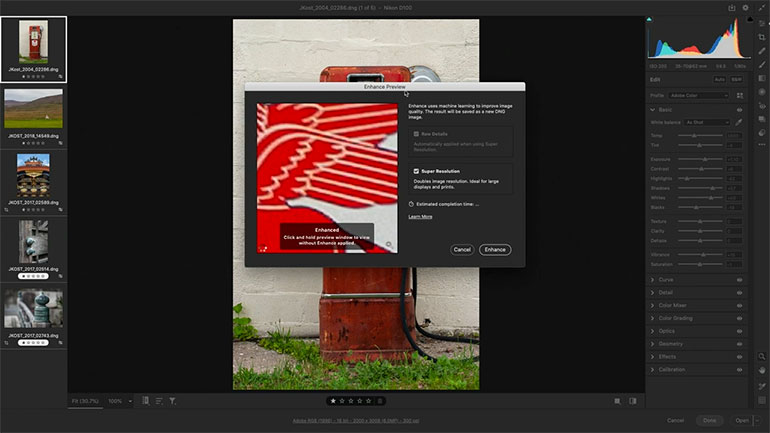Toggle the Super Resolution checkbox
Viewport: 770px width, 433px height.
tap(416, 171)
